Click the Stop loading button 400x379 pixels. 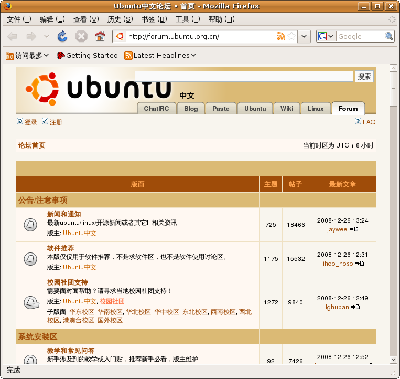tap(81, 36)
